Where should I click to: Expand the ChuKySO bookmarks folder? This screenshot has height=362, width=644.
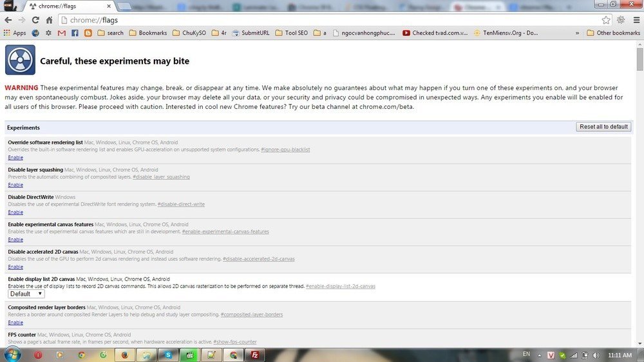189,33
